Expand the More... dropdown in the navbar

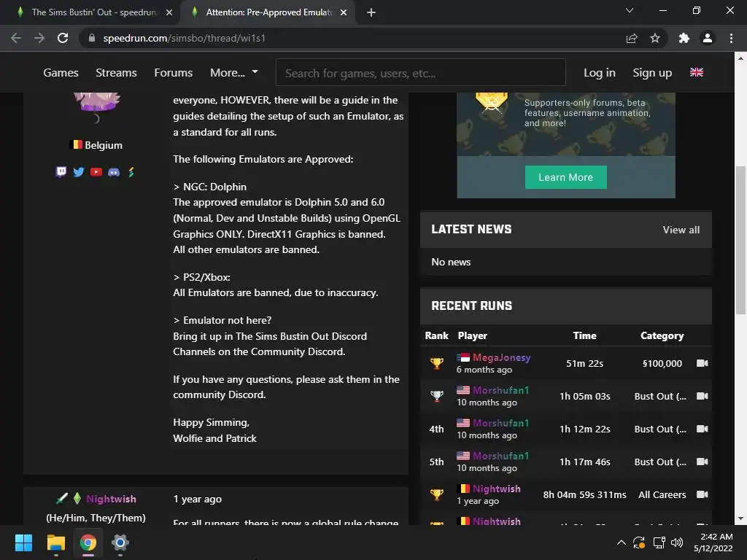click(234, 73)
